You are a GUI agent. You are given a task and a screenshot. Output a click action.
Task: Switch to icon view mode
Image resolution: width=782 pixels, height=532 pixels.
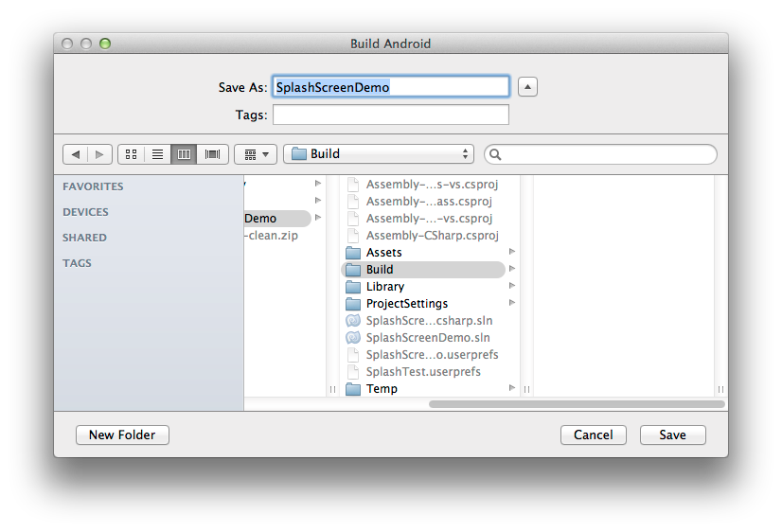click(x=132, y=154)
